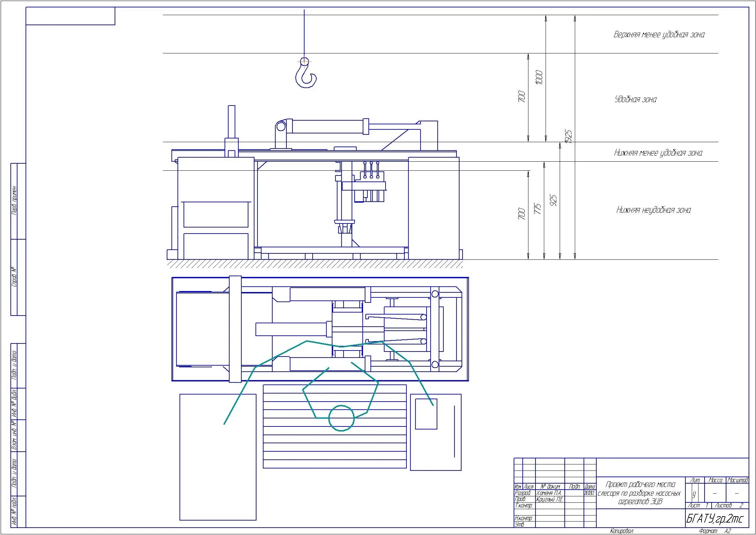The height and width of the screenshot is (535, 756).
Task: Click the hydraulic cylinder pivot circle
Action: tap(280, 127)
